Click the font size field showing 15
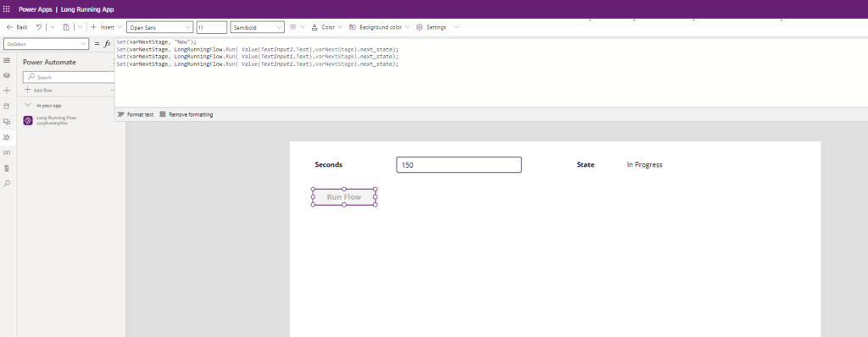 [x=211, y=27]
